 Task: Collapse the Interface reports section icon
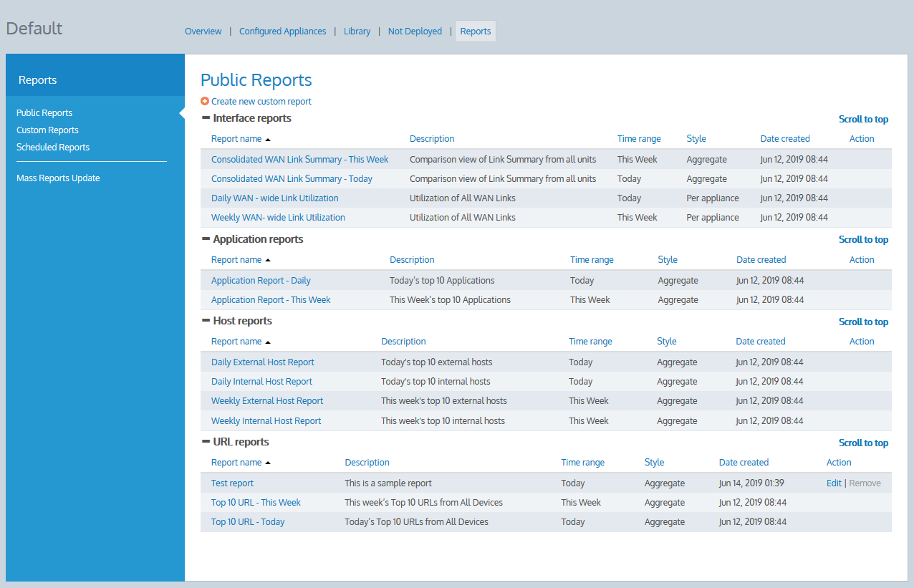[206, 117]
